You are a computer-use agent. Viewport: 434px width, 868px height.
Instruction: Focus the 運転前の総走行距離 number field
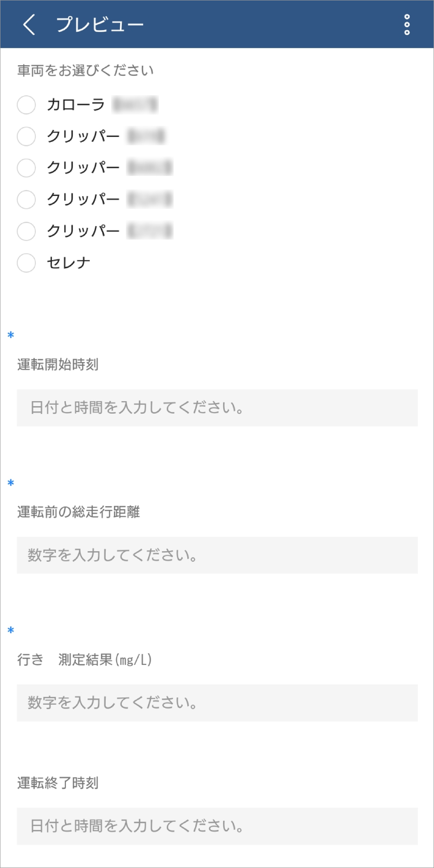click(217, 555)
